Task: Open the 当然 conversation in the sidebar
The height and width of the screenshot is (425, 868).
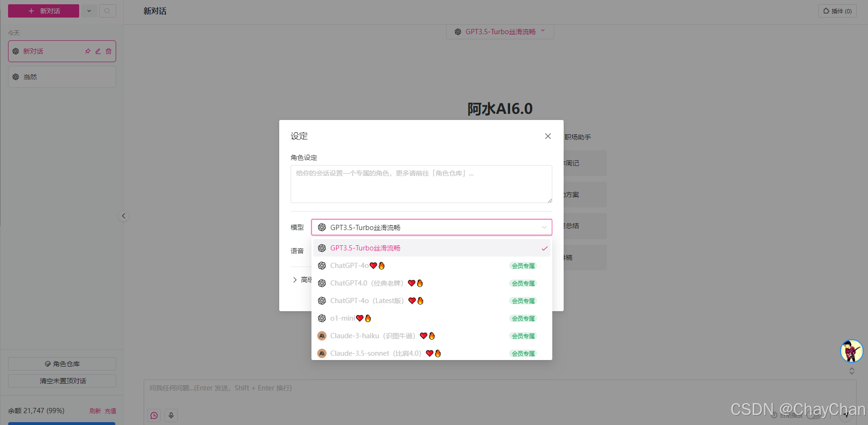Action: click(x=62, y=77)
